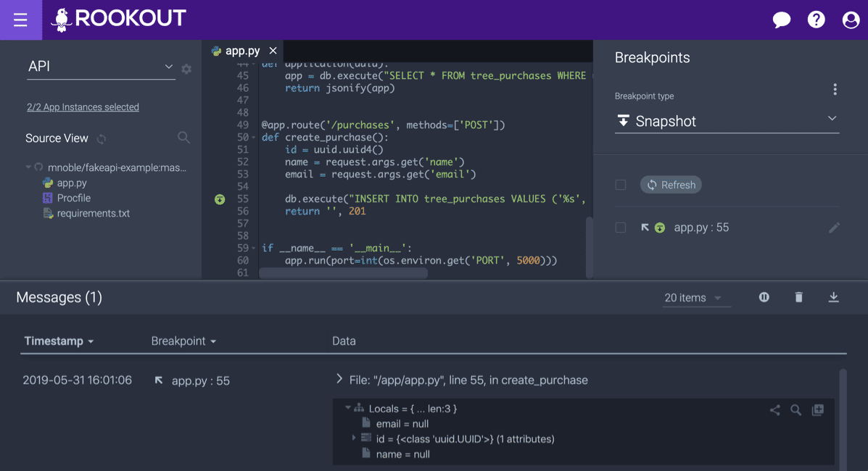Click the breakpoint marker on line 55
Viewport: 868px width, 471px height.
click(x=220, y=199)
